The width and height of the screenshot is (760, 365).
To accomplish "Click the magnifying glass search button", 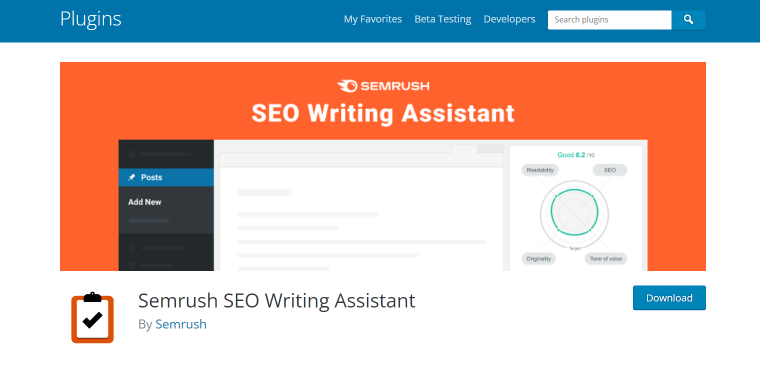I will (x=688, y=20).
